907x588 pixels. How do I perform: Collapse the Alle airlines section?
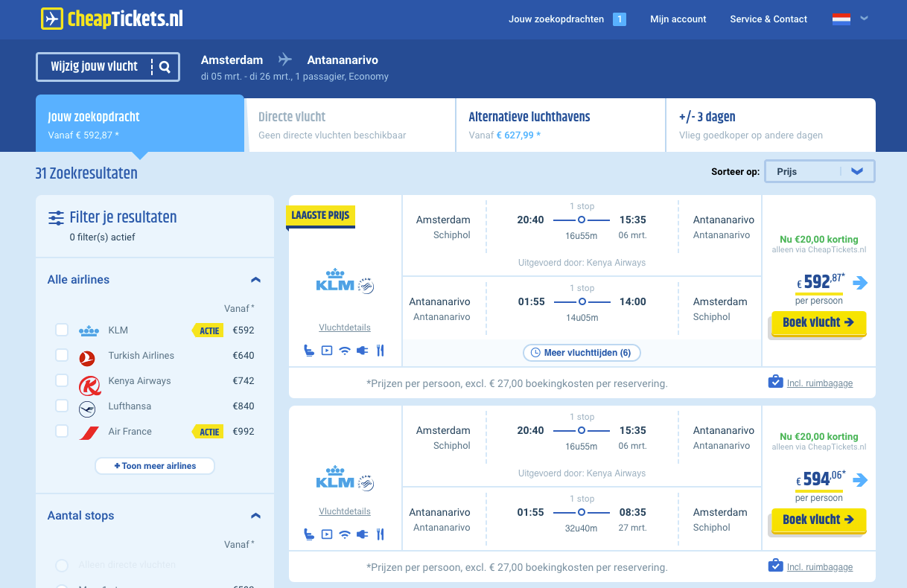pos(255,279)
